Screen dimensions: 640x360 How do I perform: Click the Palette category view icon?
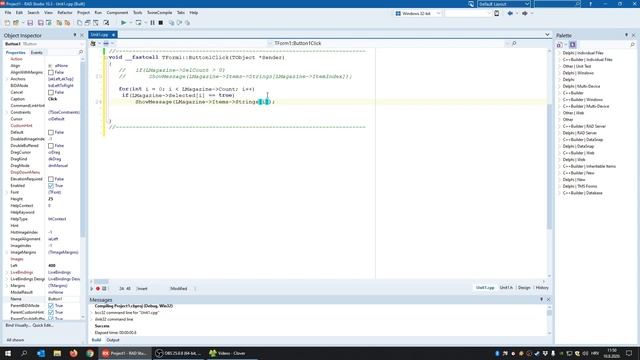tap(573, 44)
